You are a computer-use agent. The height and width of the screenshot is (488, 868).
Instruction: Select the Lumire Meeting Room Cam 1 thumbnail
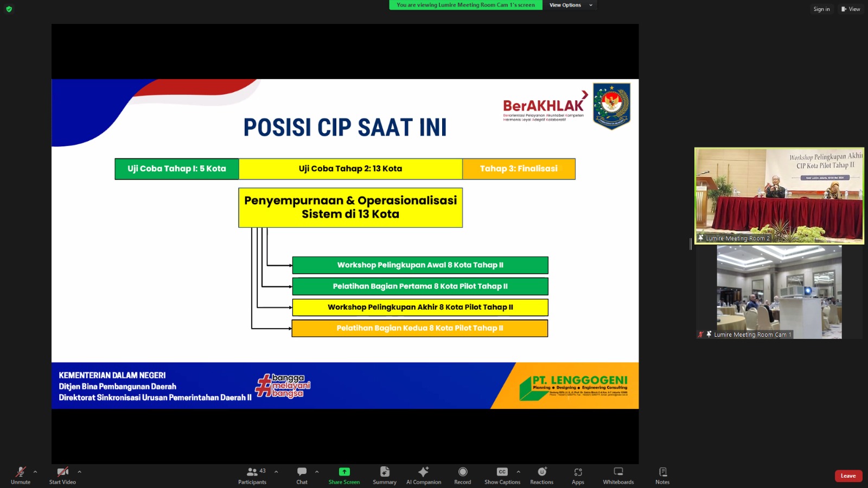(x=779, y=292)
